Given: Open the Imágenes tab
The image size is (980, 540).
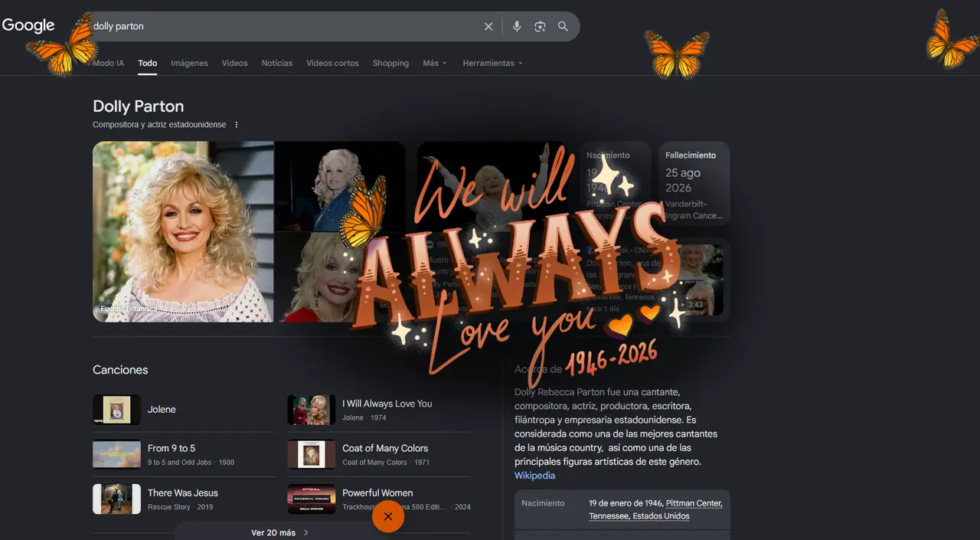Looking at the screenshot, I should point(189,63).
